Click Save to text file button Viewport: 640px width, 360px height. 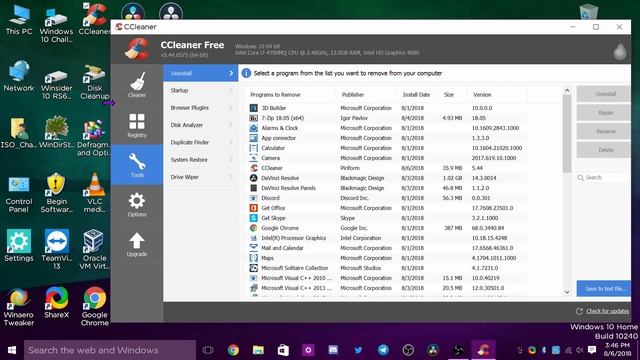pos(603,289)
